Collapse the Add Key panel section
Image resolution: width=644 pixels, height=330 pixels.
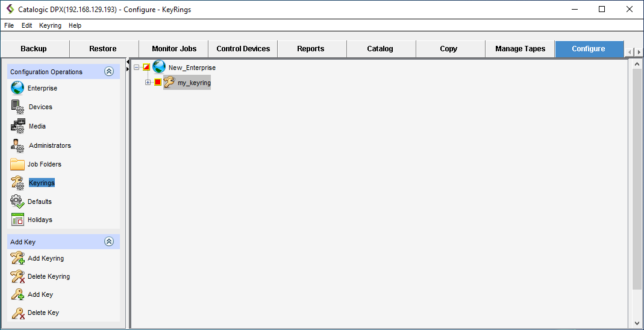pos(109,242)
